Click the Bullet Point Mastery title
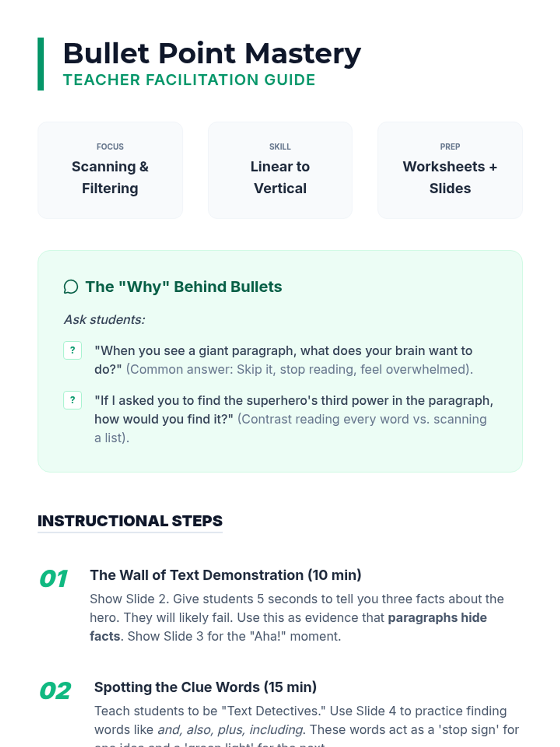The width and height of the screenshot is (560, 747). (x=212, y=53)
